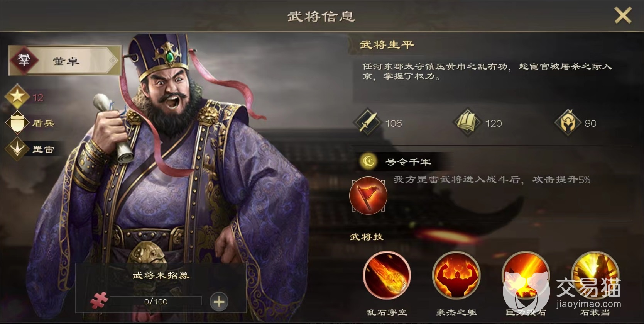Open the 武将生平 section heading
Viewport: 644px width, 324px height.
tap(387, 45)
